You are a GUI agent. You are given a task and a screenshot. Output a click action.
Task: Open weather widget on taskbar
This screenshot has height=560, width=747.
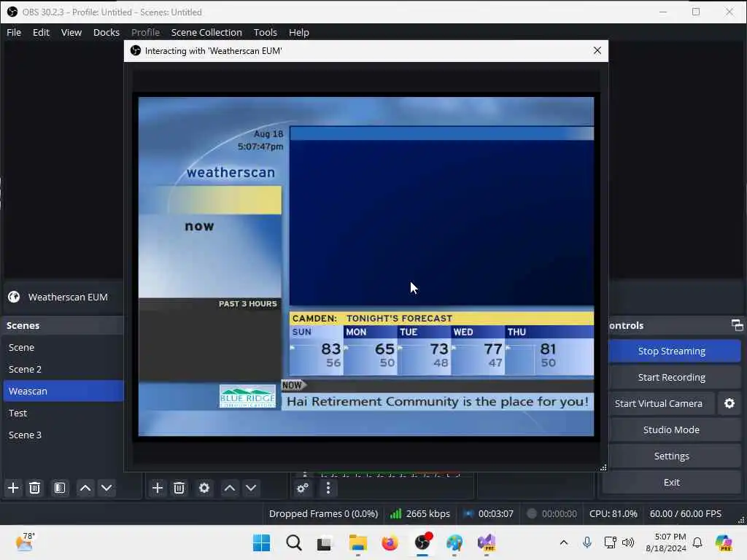[x=25, y=542]
